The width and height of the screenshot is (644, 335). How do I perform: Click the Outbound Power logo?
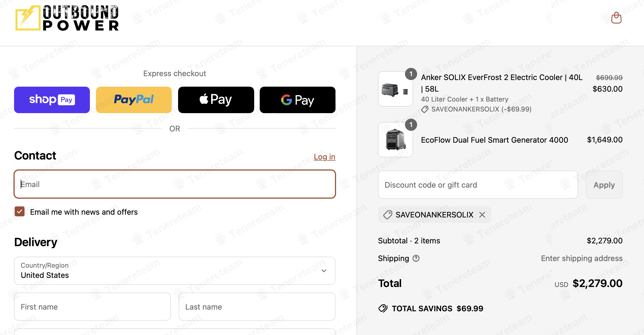tap(67, 18)
